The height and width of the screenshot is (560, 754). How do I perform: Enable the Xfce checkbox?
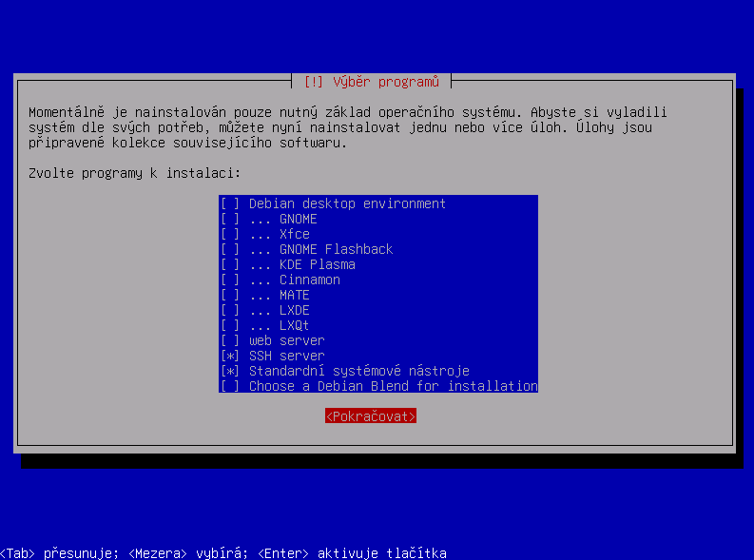[x=230, y=234]
